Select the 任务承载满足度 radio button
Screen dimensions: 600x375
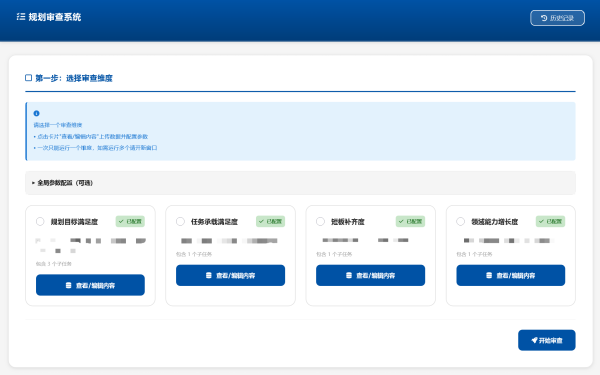(x=180, y=222)
